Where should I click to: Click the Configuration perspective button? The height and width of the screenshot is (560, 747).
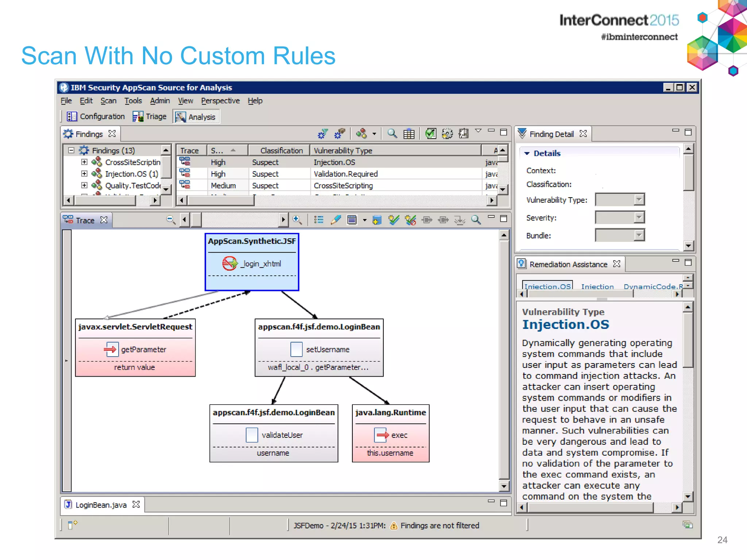[x=96, y=117]
